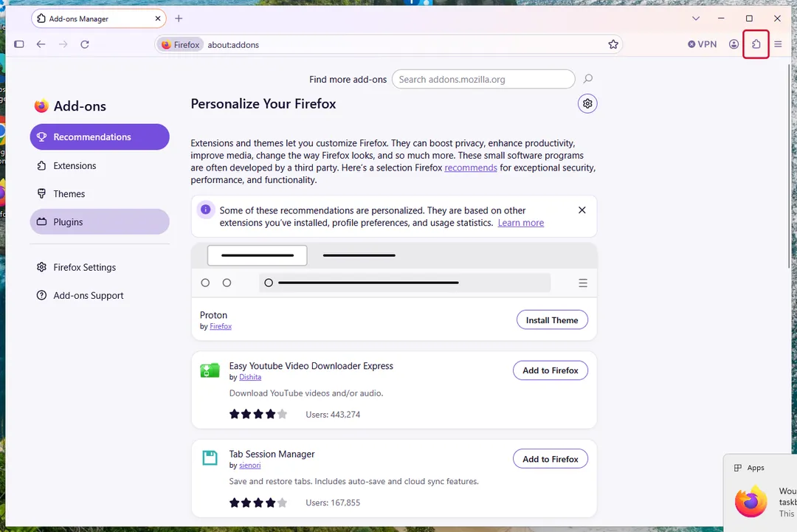Click the Firefox logo beside Add-ons heading
Screen dimensions: 797x532
[41, 106]
